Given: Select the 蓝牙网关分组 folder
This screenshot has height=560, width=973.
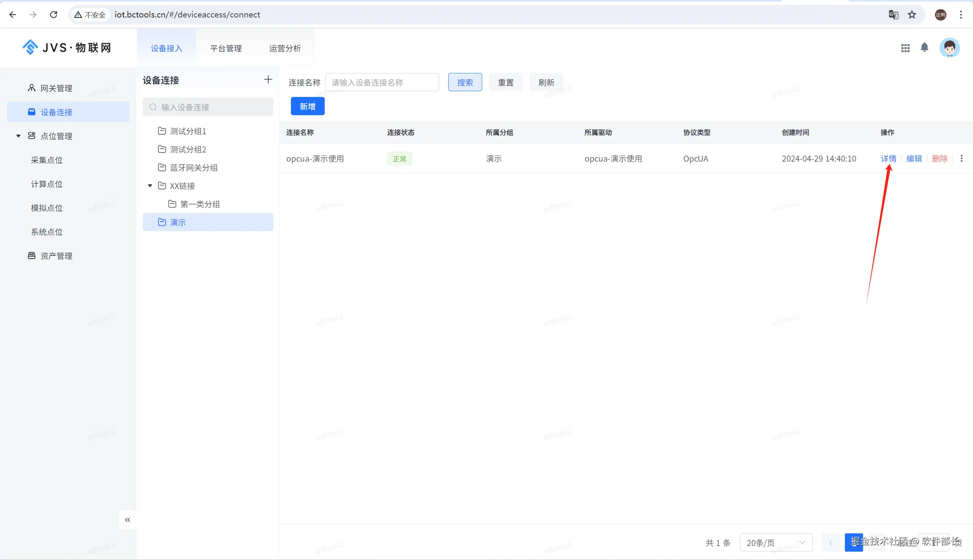Looking at the screenshot, I should (194, 168).
